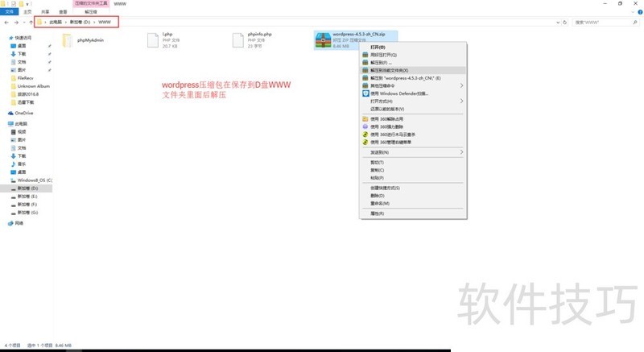Select 快速访问 in the navigation pane
644x352 pixels.
(x=23, y=38)
